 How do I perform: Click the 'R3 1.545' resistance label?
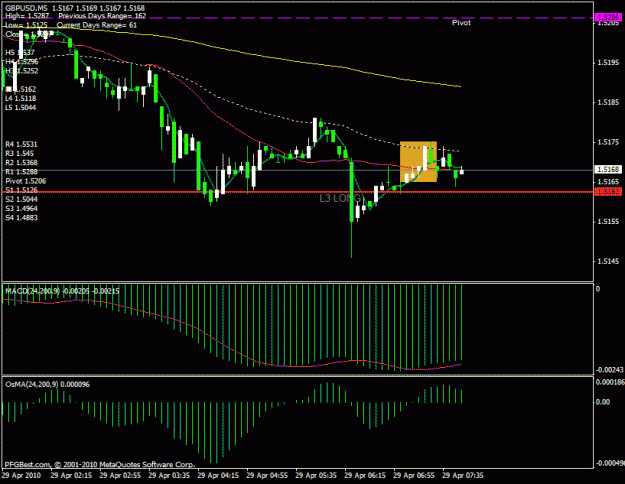pyautogui.click(x=20, y=153)
